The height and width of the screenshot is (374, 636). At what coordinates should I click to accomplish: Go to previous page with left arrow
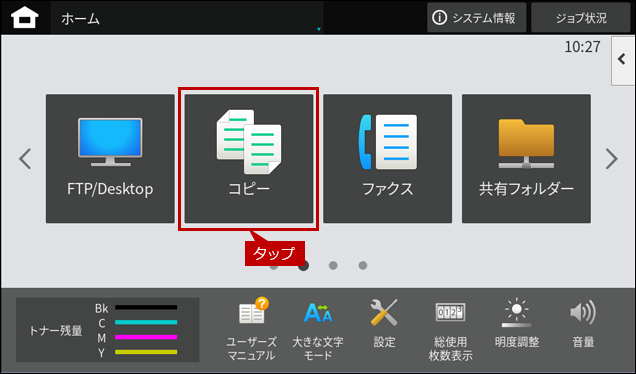25,159
